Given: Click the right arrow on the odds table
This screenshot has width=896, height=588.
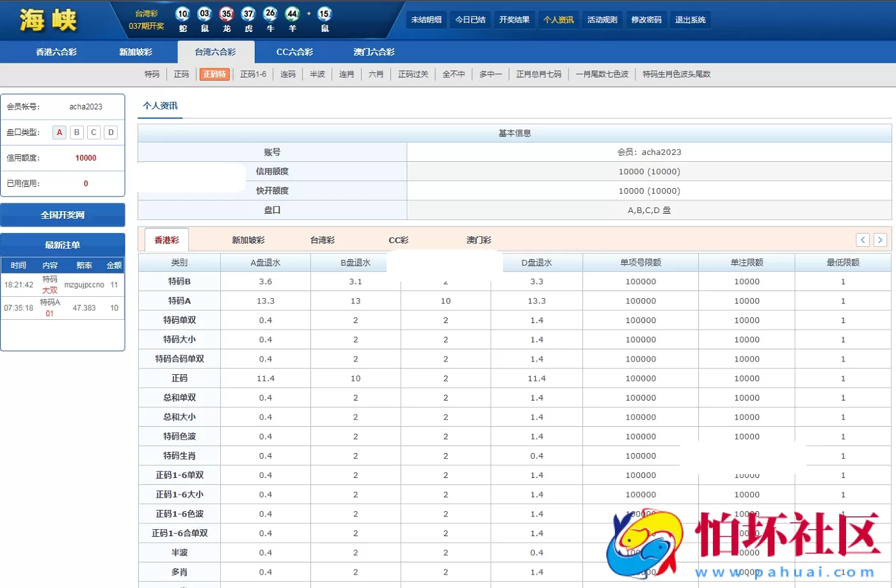Looking at the screenshot, I should 880,239.
